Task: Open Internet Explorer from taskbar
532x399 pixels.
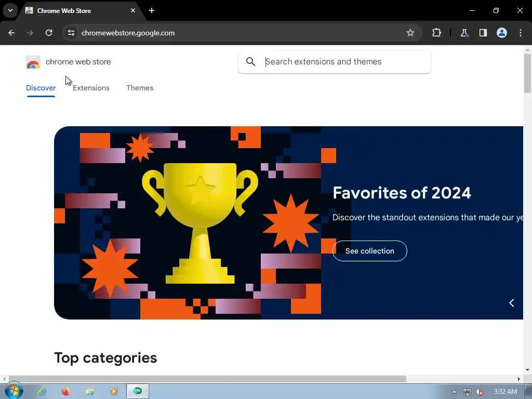Action: click(42, 392)
